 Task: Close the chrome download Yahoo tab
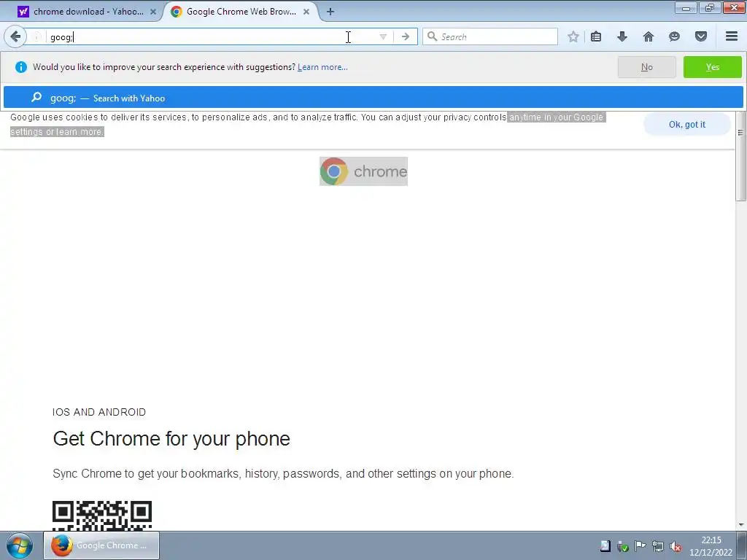pyautogui.click(x=153, y=12)
